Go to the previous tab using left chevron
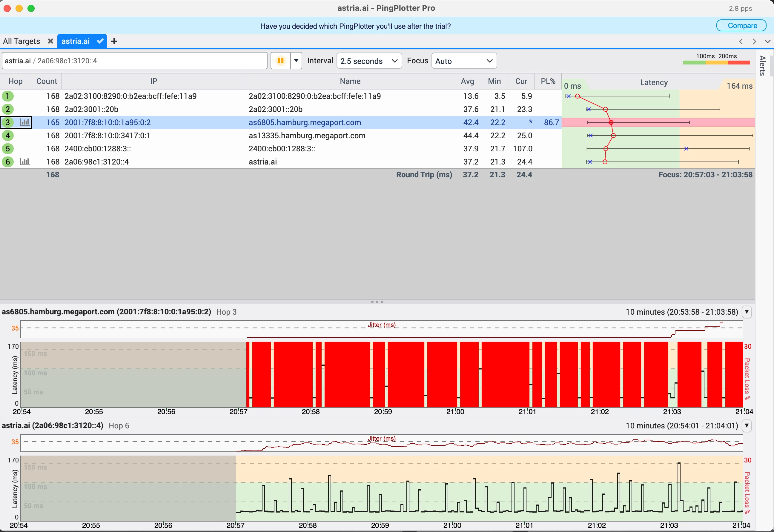774x532 pixels. coord(741,41)
